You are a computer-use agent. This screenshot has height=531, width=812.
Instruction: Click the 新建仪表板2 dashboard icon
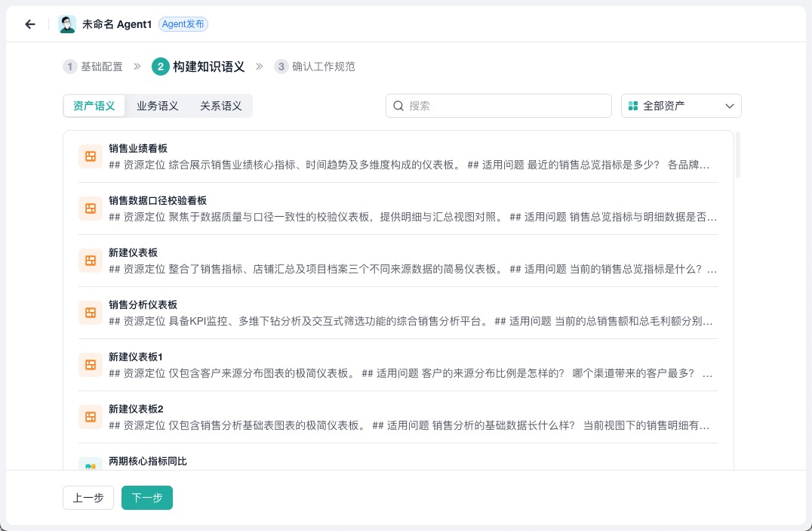[91, 417]
